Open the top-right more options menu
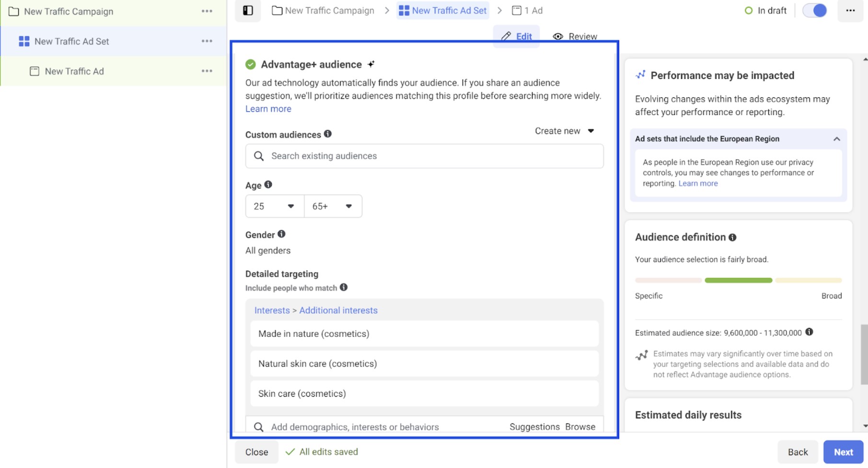868x468 pixels. [x=850, y=10]
